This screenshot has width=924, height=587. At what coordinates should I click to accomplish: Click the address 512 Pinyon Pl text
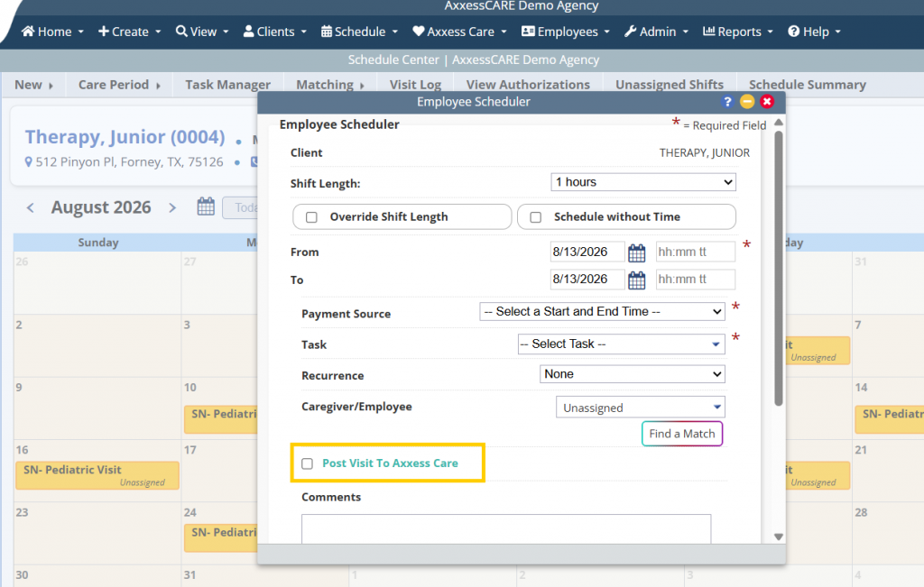pyautogui.click(x=129, y=162)
